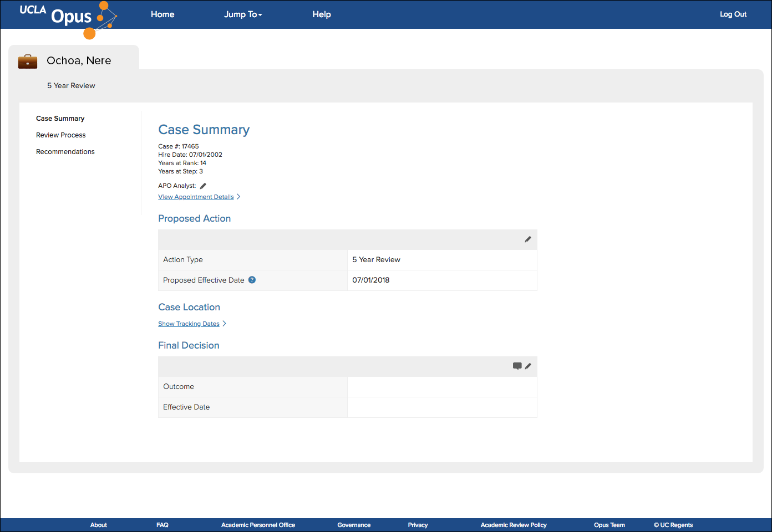Open FAQ link in footer
The image size is (772, 532).
162,525
